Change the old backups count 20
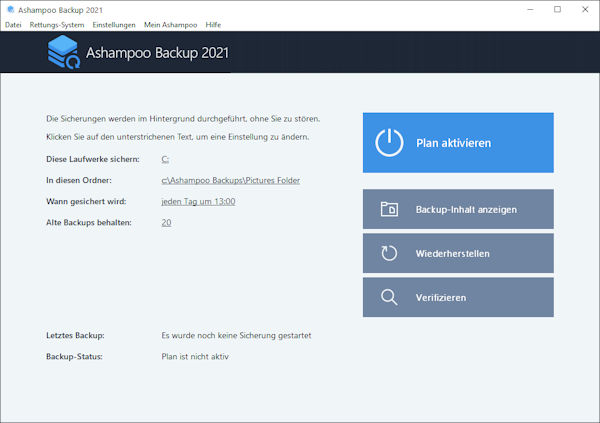 coord(166,222)
